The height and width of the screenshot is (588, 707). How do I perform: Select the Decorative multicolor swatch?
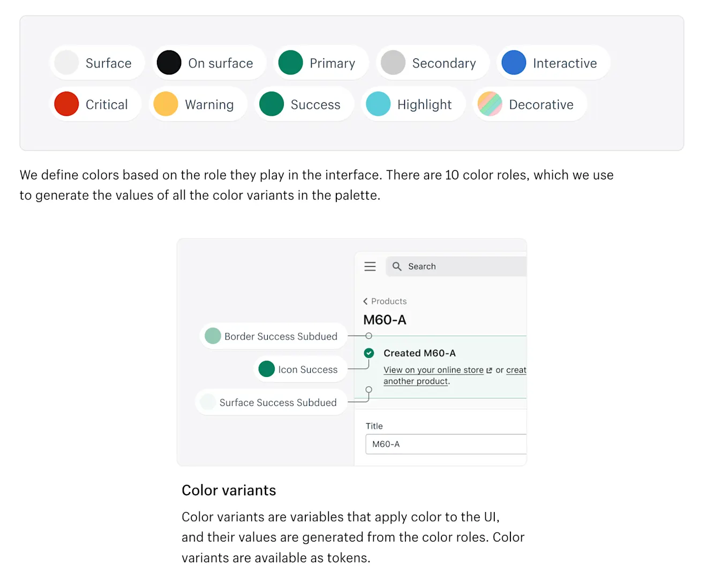click(x=490, y=104)
